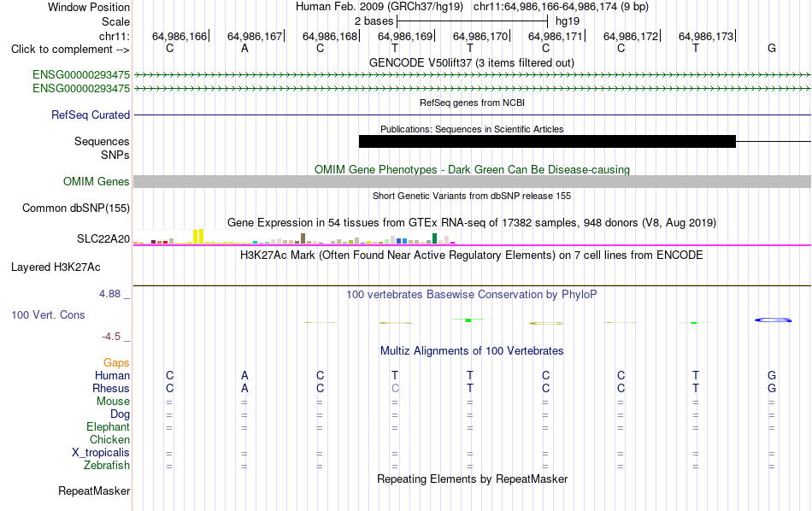Click the Elephant species label
Viewport: 812px width, 511px height.
point(108,426)
